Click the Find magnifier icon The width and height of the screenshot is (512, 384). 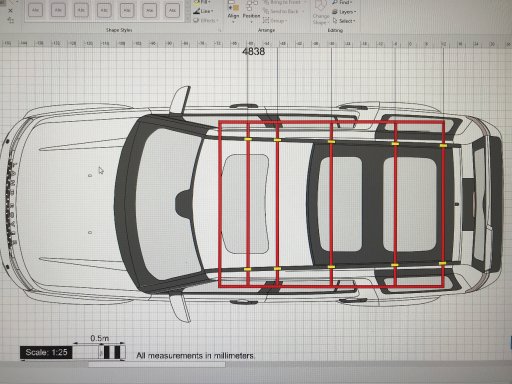(x=335, y=2)
